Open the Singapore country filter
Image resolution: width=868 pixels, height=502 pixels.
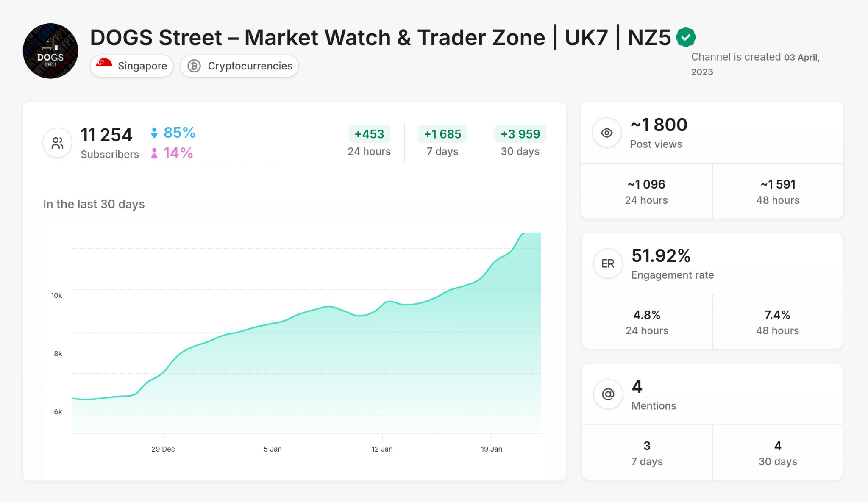[132, 66]
